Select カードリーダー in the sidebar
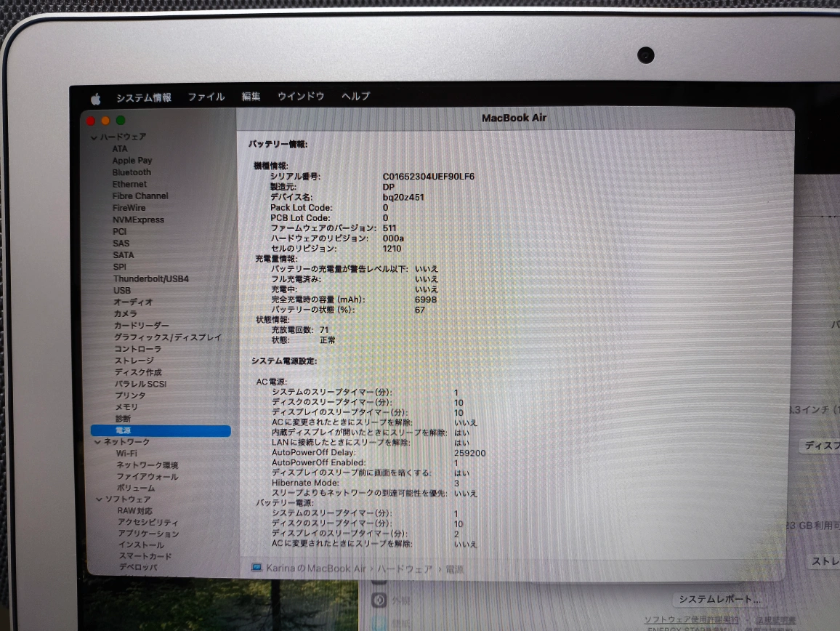Viewport: 840px width, 631px height. pyautogui.click(x=142, y=326)
